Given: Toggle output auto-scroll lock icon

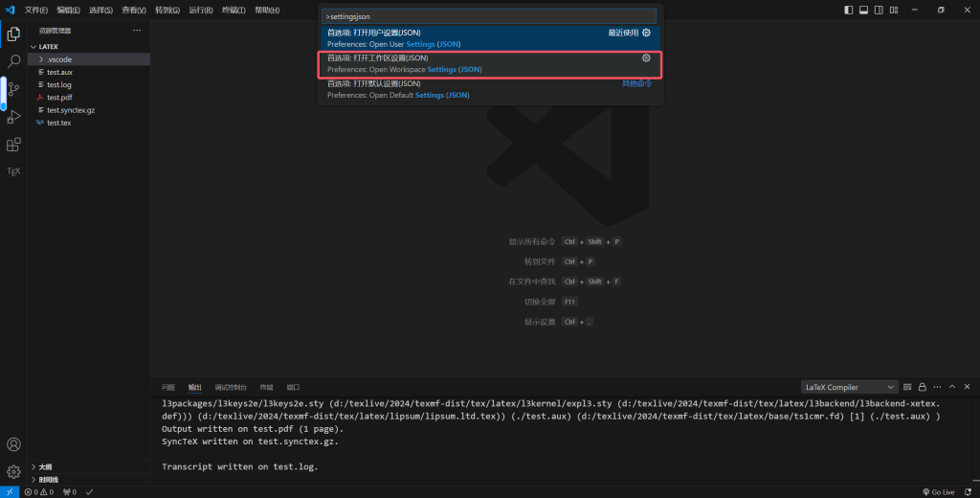Looking at the screenshot, I should click(922, 387).
